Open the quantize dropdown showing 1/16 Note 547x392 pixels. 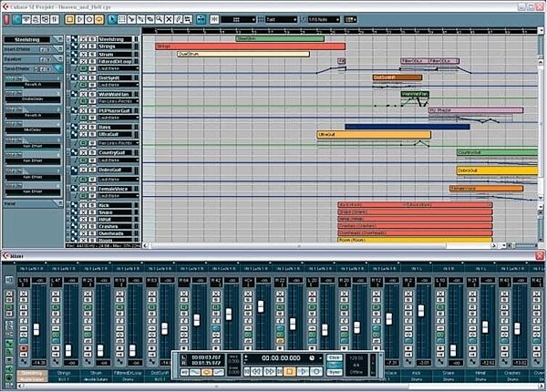324,19
